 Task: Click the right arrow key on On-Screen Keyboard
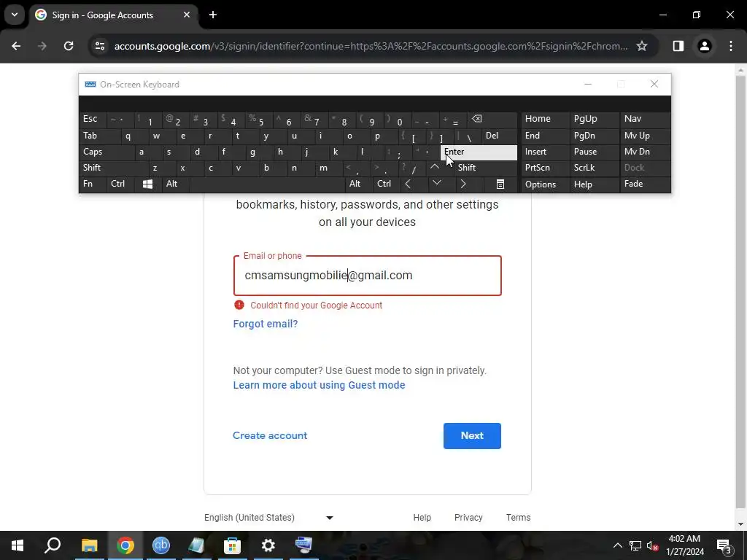(x=463, y=184)
